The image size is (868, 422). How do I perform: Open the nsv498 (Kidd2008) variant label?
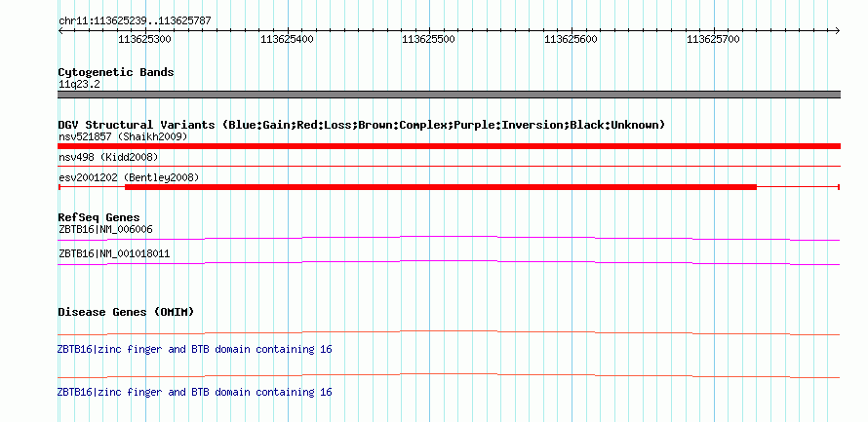click(x=108, y=157)
